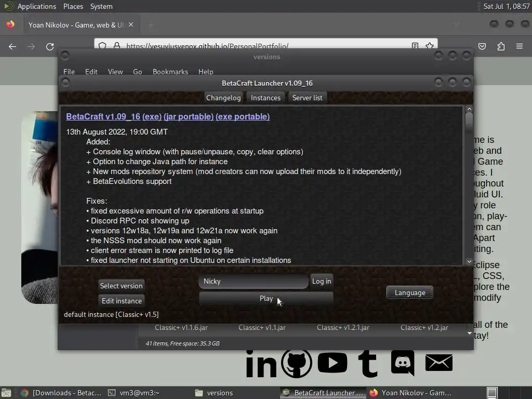Open the Help menu in versions window
Viewport: 532px width, 399px height.
click(x=206, y=72)
